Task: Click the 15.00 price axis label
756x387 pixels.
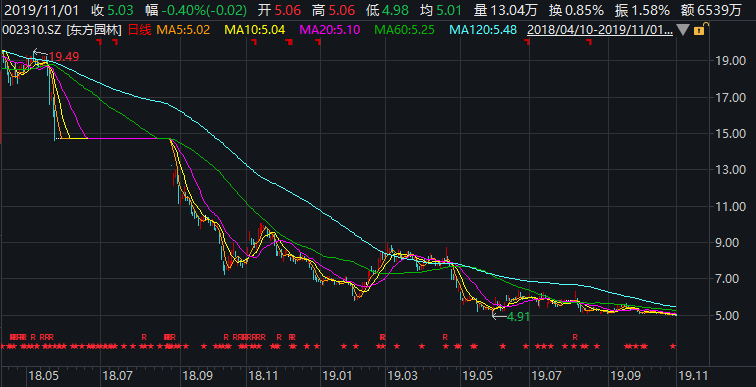Action: tap(732, 133)
